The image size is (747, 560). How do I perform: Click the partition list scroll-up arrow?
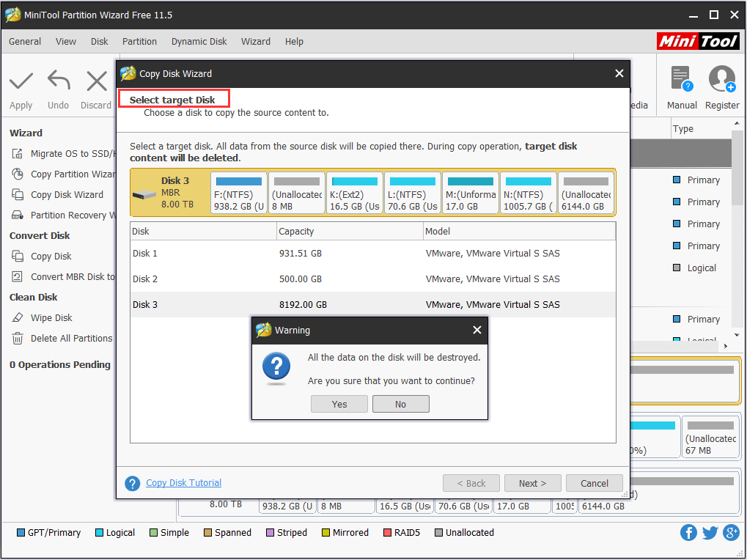pyautogui.click(x=737, y=124)
